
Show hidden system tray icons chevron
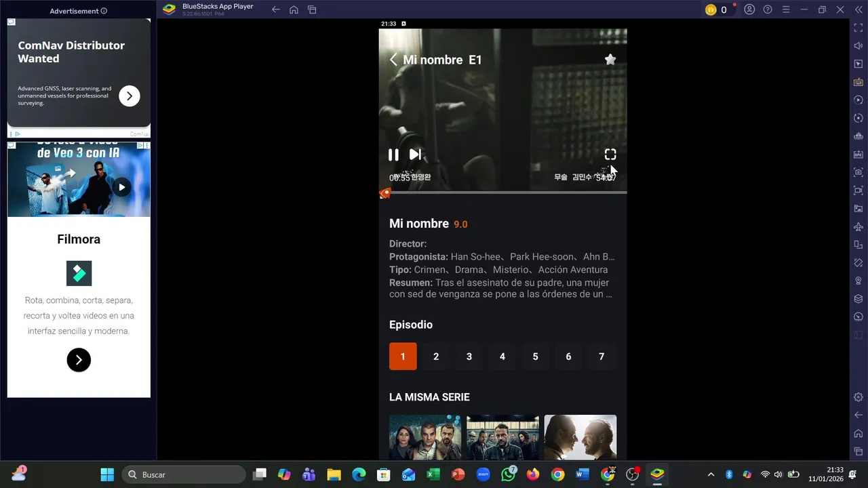[711, 474]
